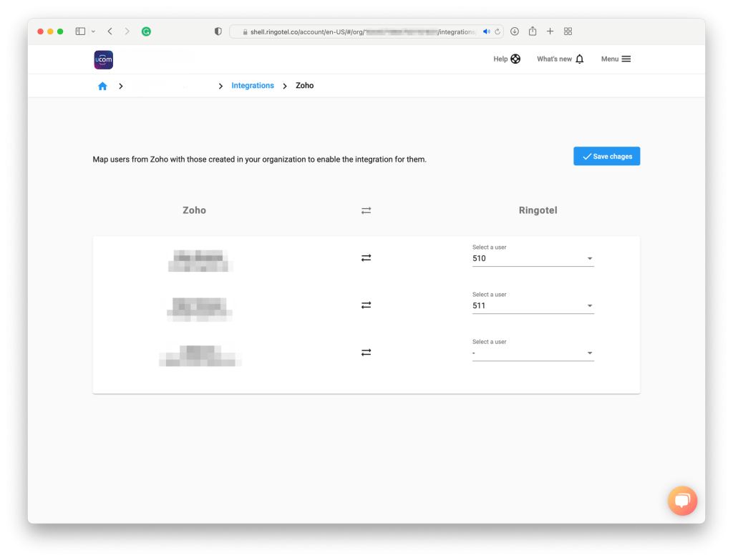Click the Safari share icon

(532, 31)
